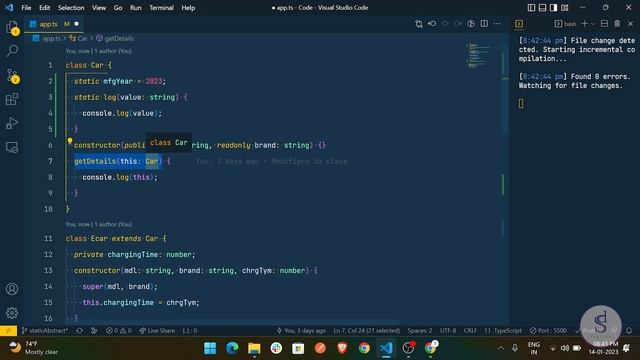
Task: Open Microsoft Edge from taskbar
Action: 232,348
